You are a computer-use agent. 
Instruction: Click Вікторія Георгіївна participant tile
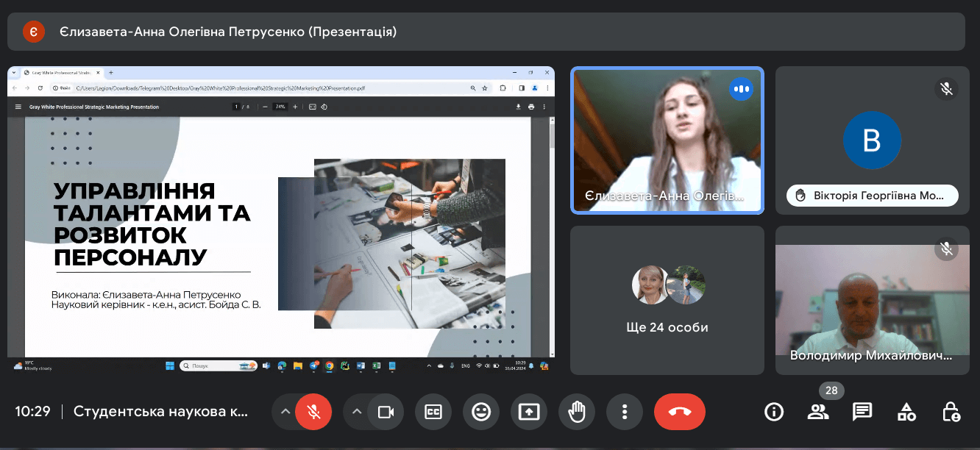click(872, 140)
